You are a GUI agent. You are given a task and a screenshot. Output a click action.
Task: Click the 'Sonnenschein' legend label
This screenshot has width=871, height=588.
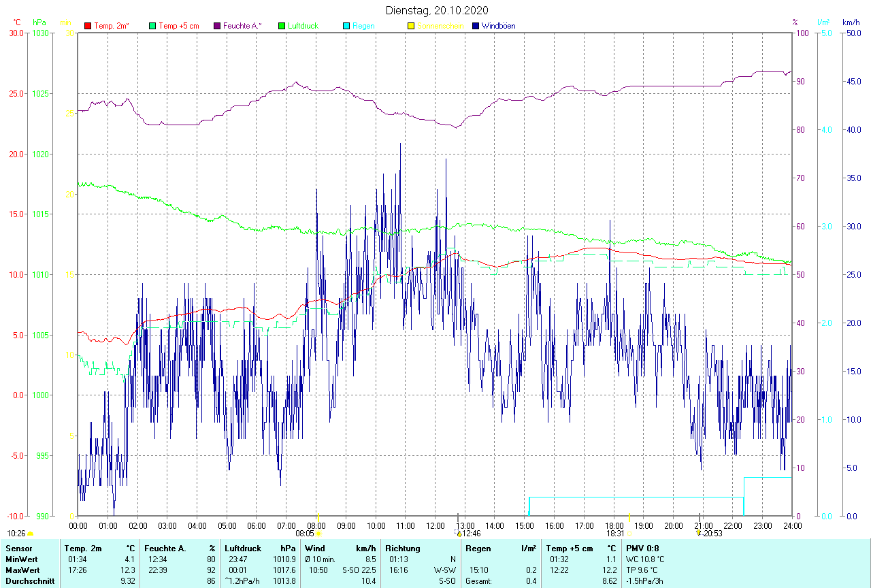pyautogui.click(x=441, y=26)
